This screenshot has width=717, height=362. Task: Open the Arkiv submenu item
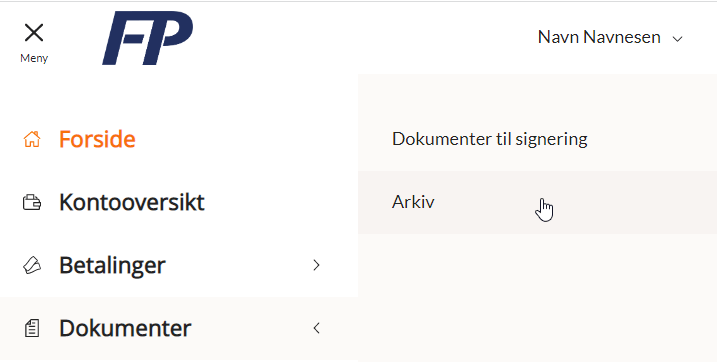537,202
